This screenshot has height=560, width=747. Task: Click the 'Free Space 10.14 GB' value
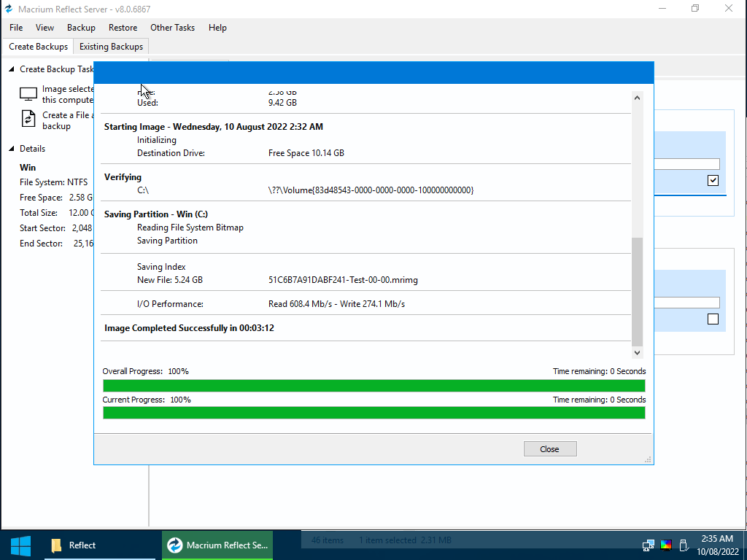306,153
